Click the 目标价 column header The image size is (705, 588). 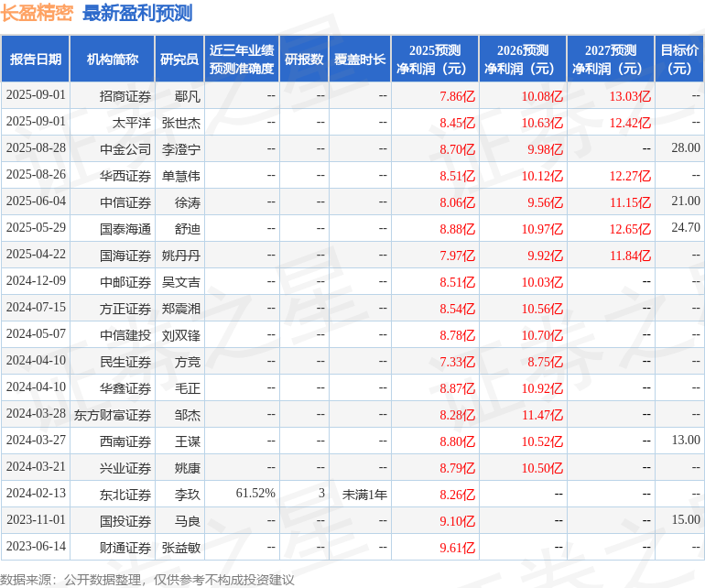pyautogui.click(x=679, y=59)
